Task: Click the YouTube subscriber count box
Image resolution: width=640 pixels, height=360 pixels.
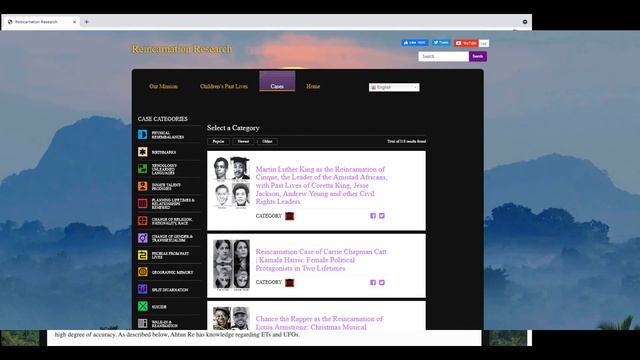Action: tap(484, 43)
